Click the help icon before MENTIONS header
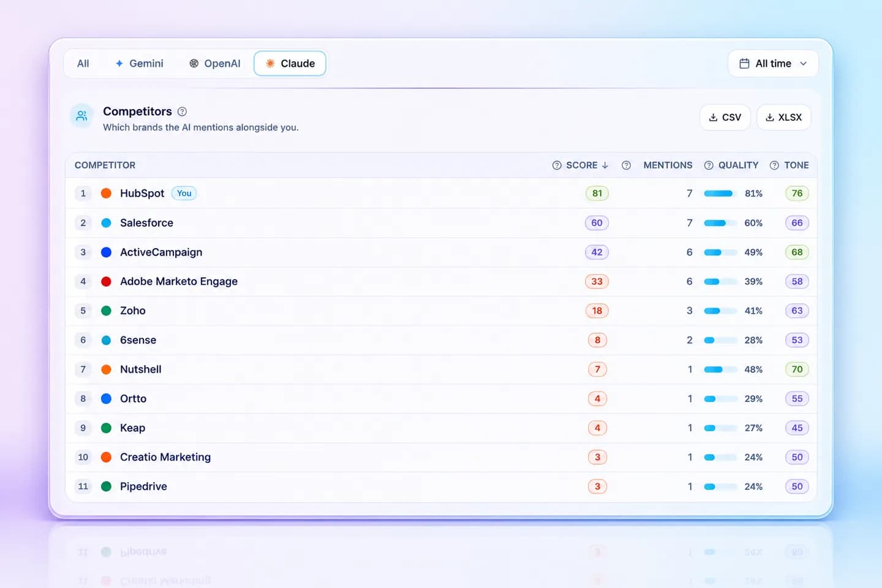The image size is (882, 588). (x=626, y=165)
